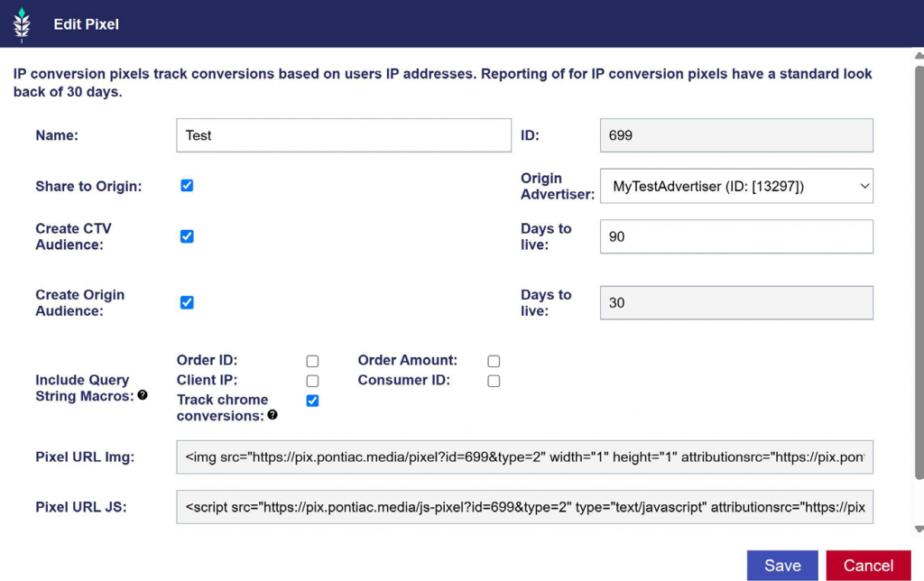Image resolution: width=924 pixels, height=581 pixels.
Task: Click the CTV Days to live field showing 90
Action: (736, 237)
